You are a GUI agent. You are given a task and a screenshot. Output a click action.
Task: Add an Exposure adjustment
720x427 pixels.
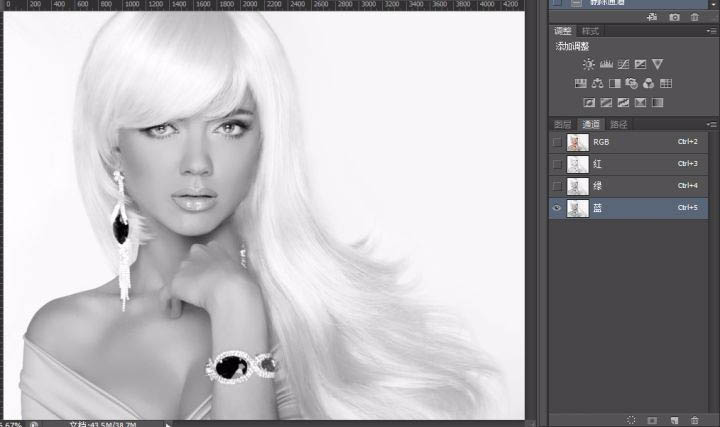640,64
